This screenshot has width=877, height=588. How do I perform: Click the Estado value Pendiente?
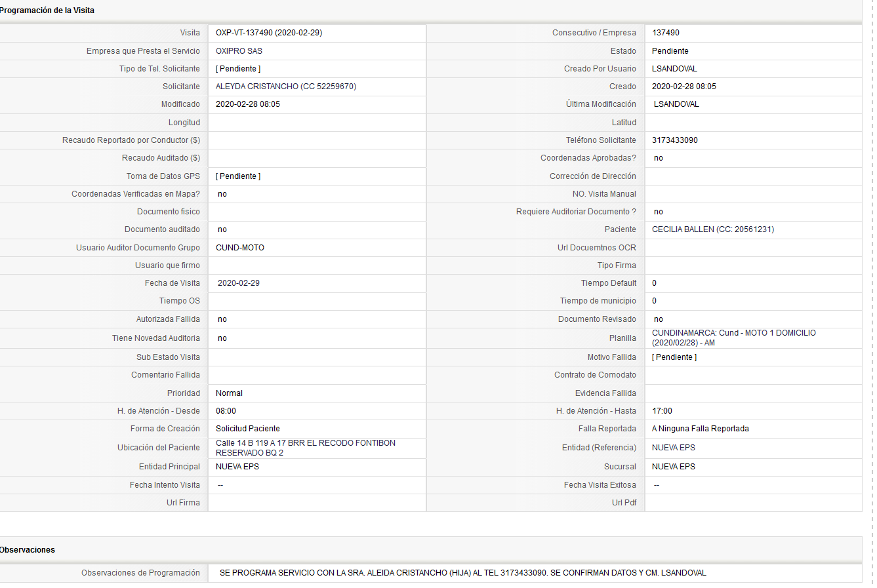(x=670, y=51)
